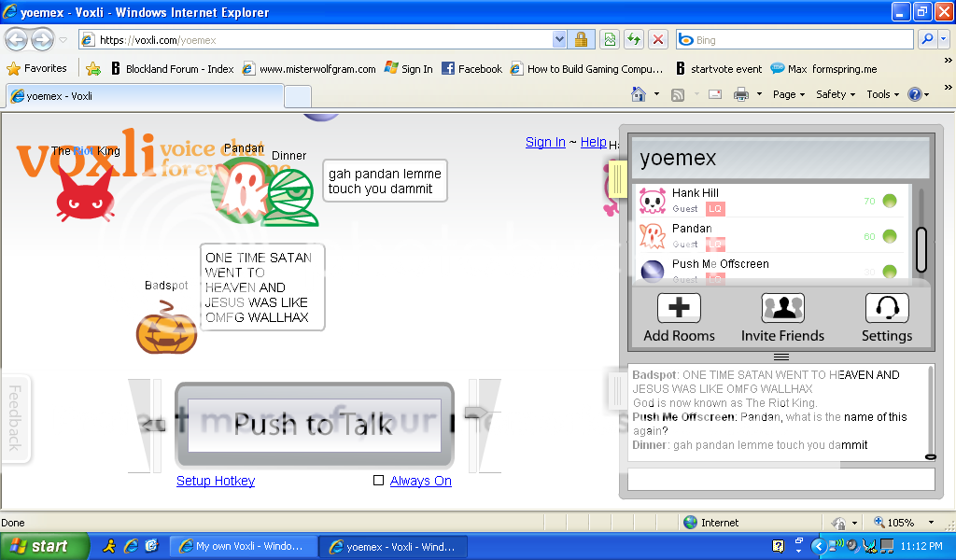Click the green dot beside Hank Hill
This screenshot has height=560, width=956.
click(890, 201)
